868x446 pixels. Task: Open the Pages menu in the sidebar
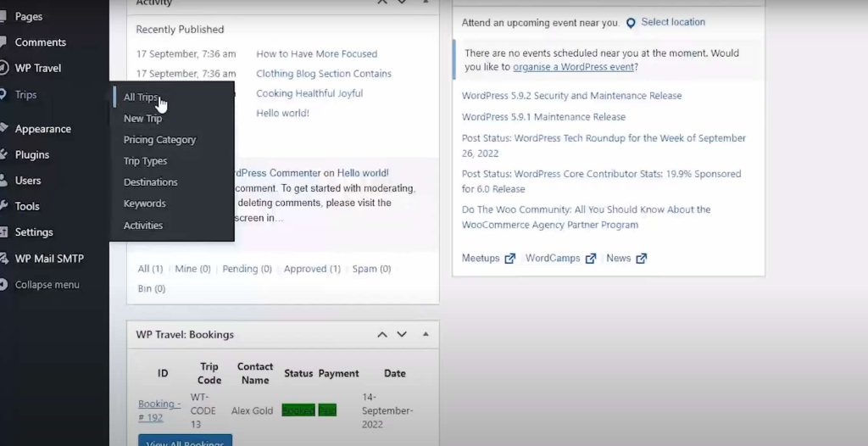[28, 17]
